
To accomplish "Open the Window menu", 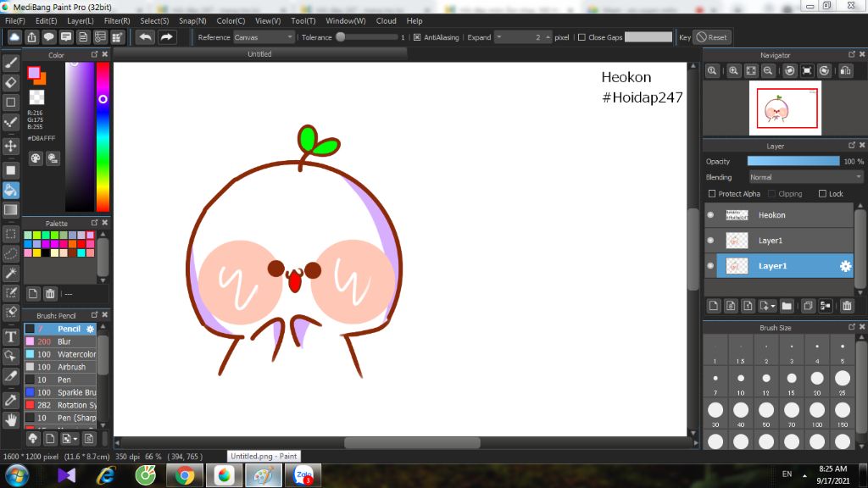I will 346,21.
